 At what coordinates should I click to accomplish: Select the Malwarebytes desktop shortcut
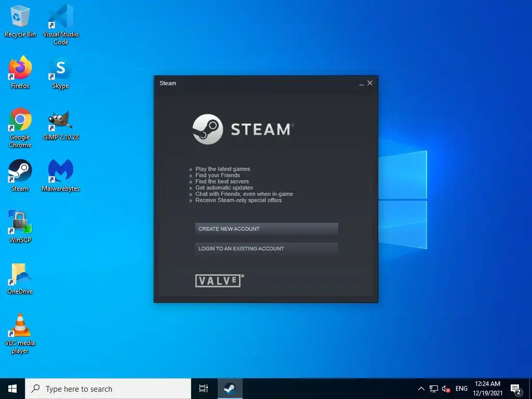(61, 176)
